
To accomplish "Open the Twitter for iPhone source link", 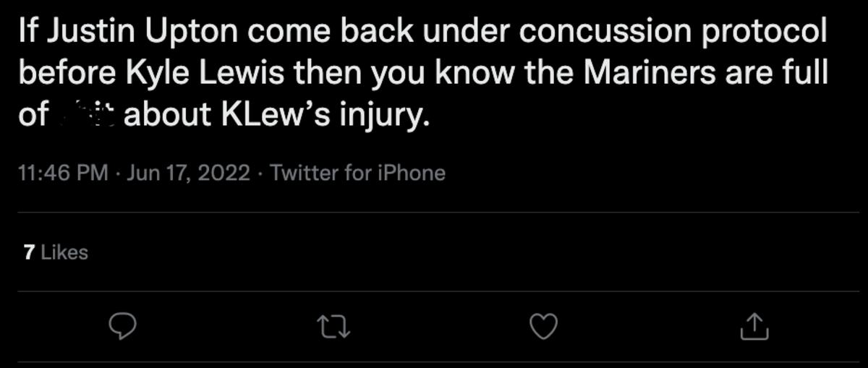I will pos(357,174).
